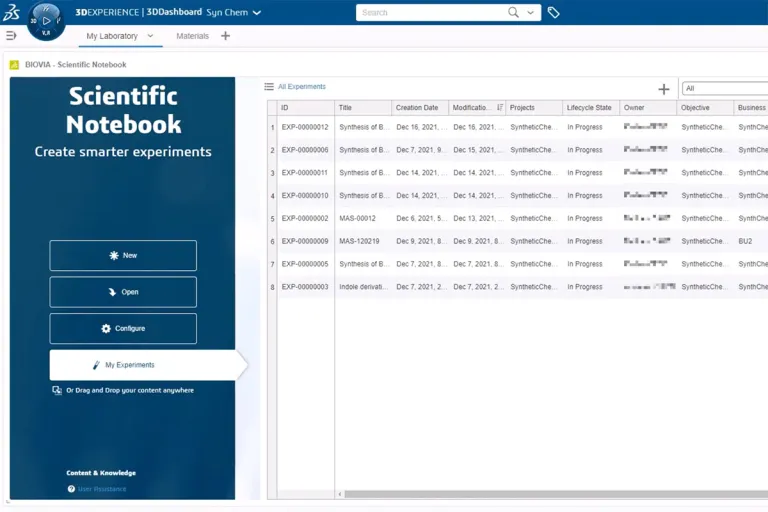This screenshot has height=512, width=768.
Task: Click the All Experiments link
Action: (302, 87)
